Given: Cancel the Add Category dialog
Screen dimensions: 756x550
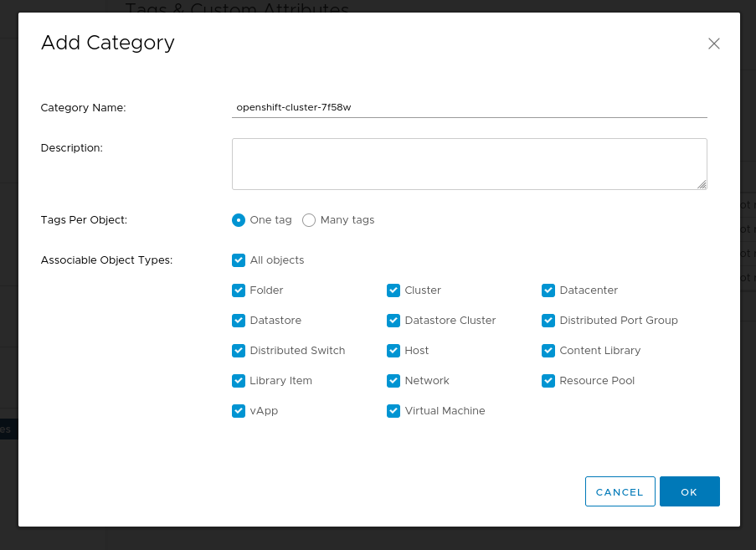Looking at the screenshot, I should coord(620,491).
